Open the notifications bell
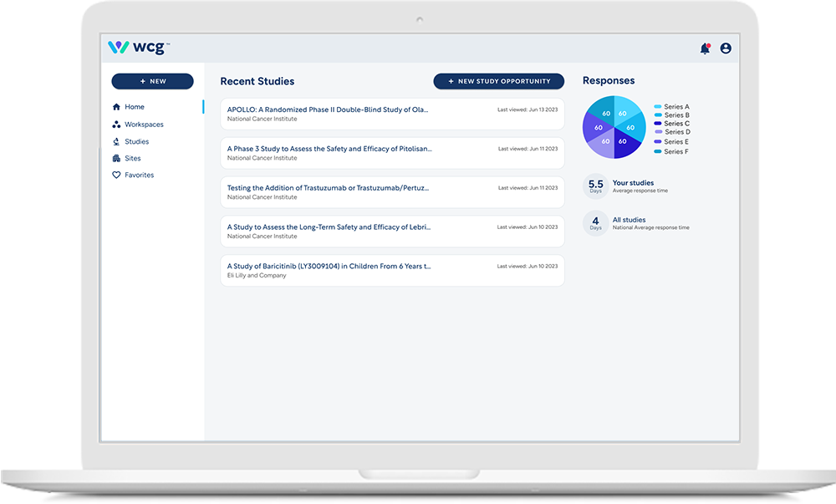836x504 pixels. (x=705, y=48)
